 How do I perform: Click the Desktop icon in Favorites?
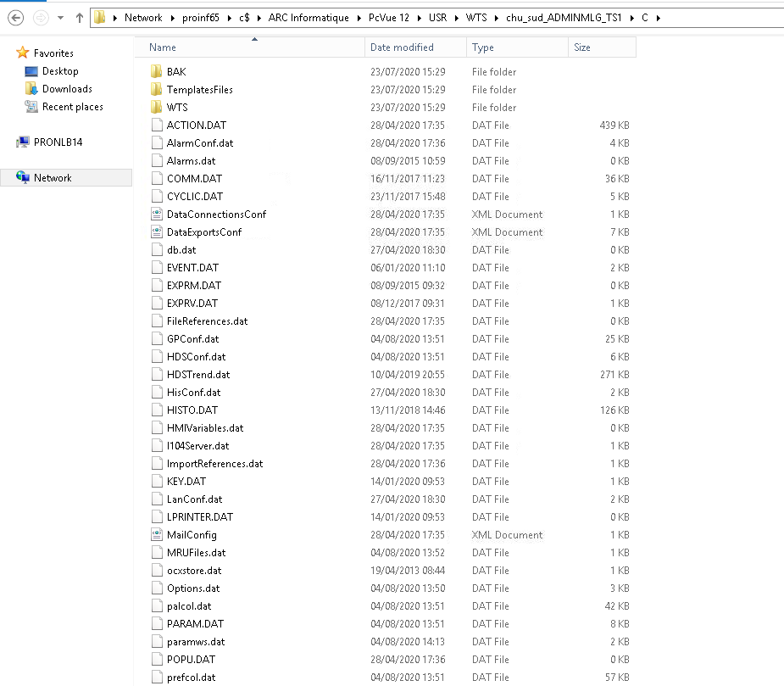click(31, 72)
